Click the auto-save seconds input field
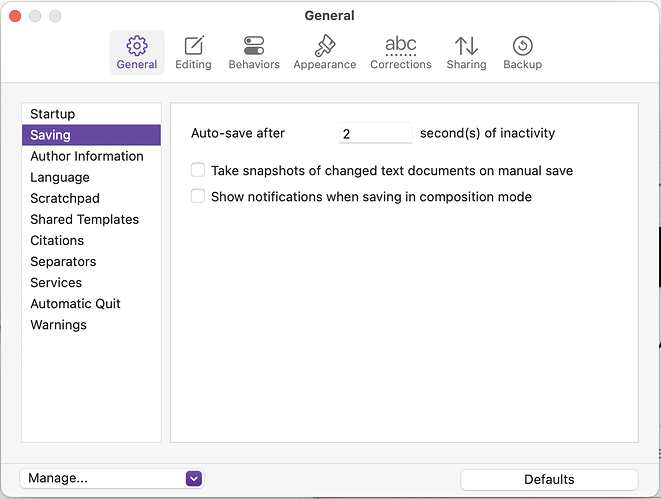661x499 pixels. pos(376,133)
